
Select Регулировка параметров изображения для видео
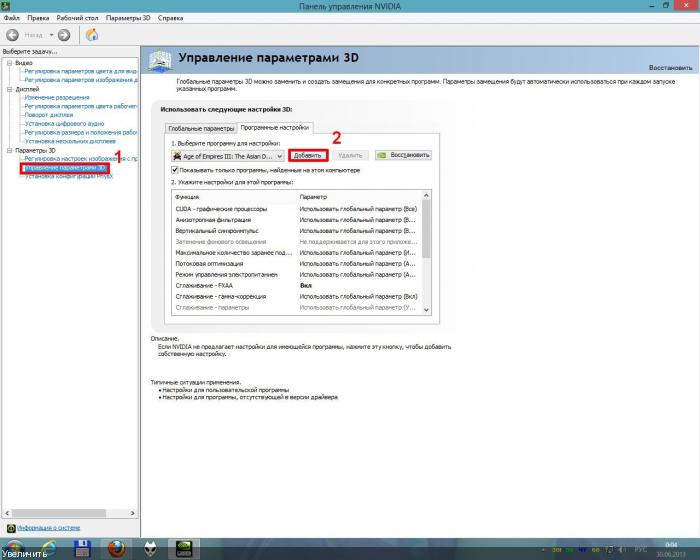81,80
